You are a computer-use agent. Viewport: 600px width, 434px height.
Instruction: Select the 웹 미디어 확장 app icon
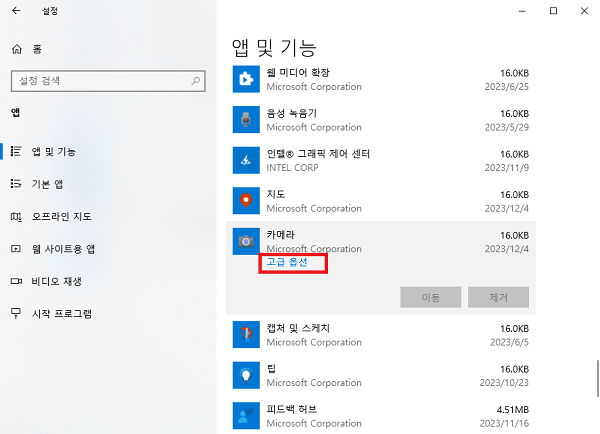(246, 79)
